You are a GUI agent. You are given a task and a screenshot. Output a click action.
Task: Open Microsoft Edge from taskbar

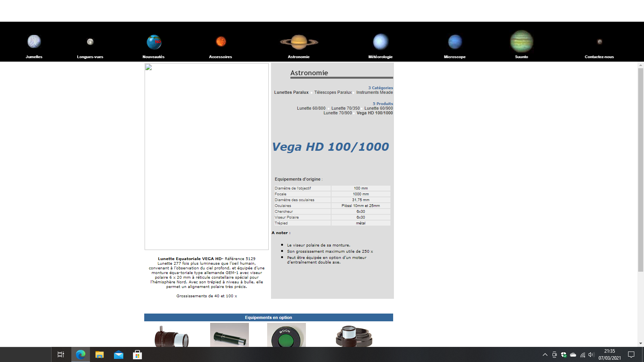81,355
